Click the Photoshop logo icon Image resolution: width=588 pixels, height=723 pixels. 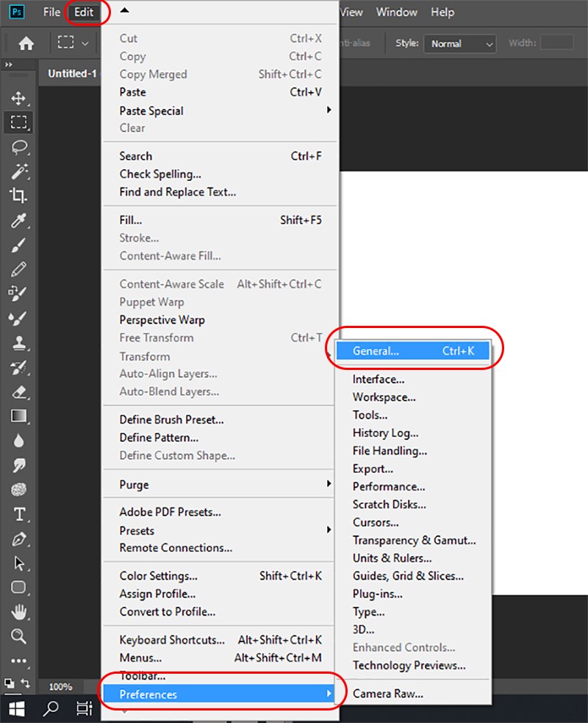click(x=17, y=12)
